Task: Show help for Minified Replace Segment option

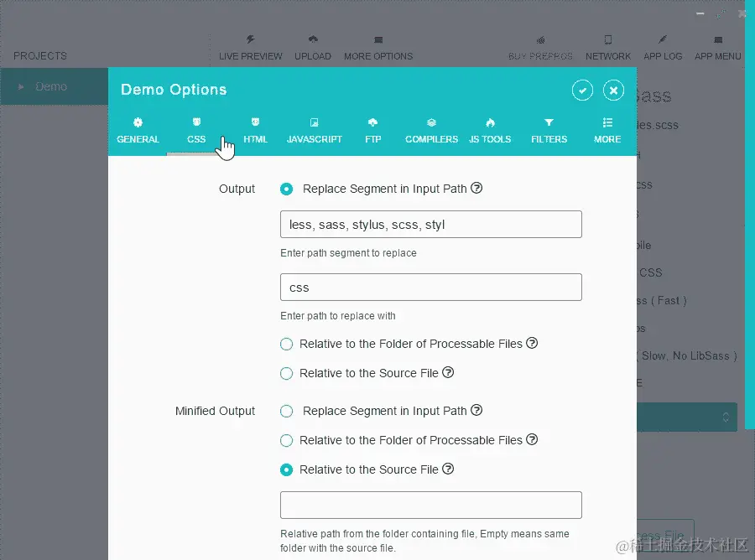Action: pos(476,410)
